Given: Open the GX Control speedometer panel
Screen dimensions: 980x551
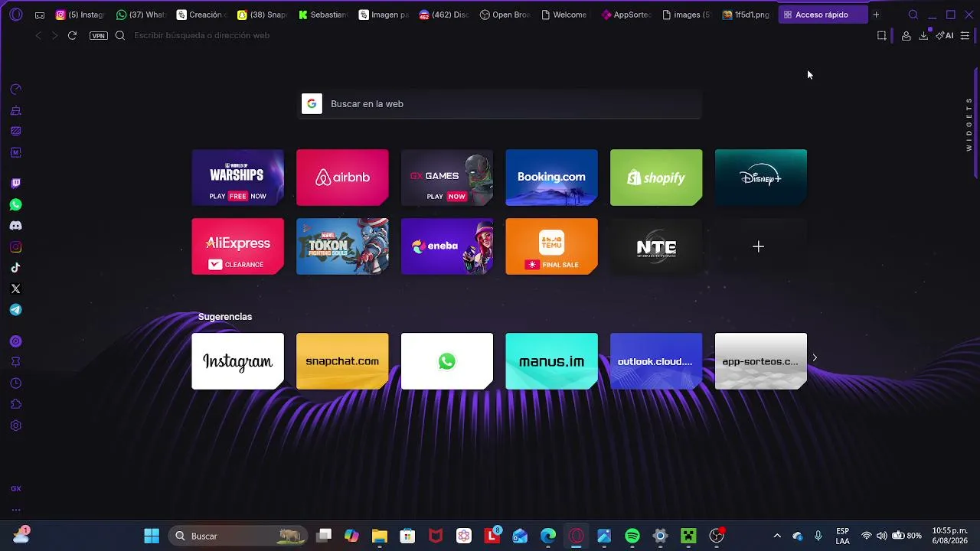Looking at the screenshot, I should coord(15,90).
